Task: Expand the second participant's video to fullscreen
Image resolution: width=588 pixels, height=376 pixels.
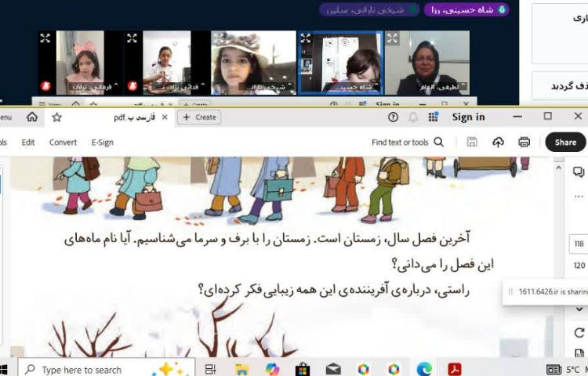Action: pyautogui.click(x=132, y=38)
